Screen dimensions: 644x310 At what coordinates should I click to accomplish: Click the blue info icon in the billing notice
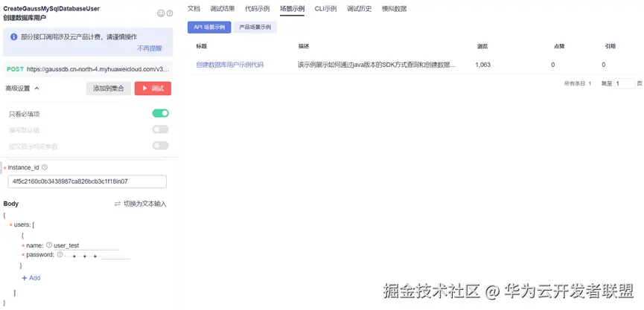(x=14, y=37)
